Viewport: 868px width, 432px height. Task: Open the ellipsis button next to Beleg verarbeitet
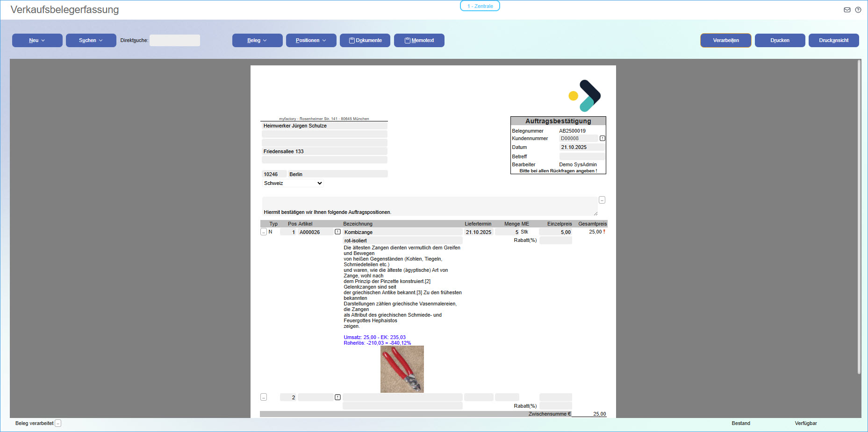tap(58, 424)
